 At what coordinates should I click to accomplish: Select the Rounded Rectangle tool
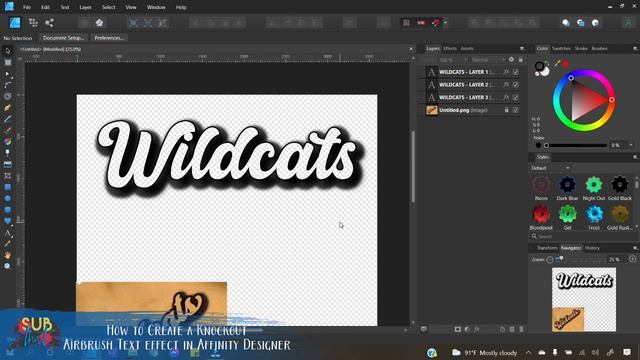click(x=8, y=210)
